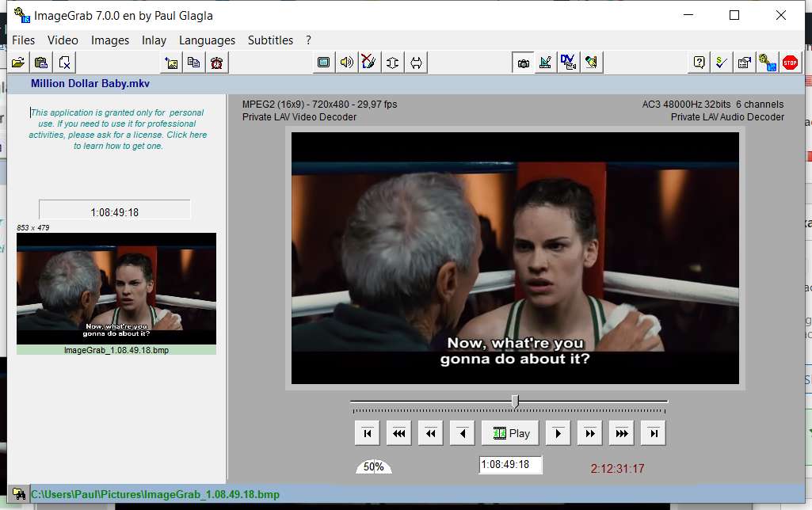This screenshot has height=510, width=812.
Task: Select the ImageGrab_1.08.49.18.bmp thumbnail
Action: 116,289
